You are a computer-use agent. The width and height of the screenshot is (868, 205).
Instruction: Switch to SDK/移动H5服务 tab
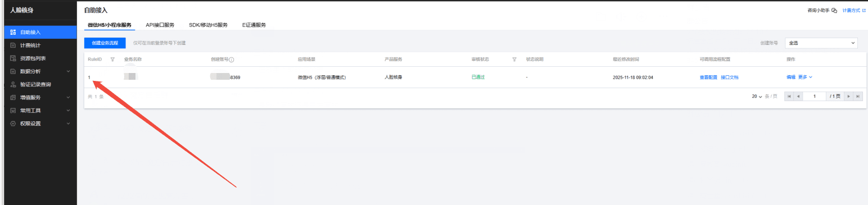click(x=208, y=25)
